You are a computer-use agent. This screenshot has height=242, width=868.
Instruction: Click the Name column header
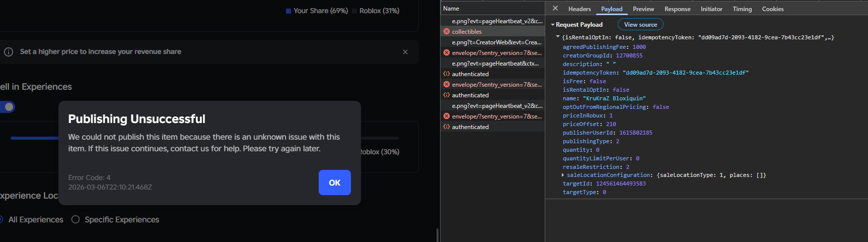coord(451,9)
